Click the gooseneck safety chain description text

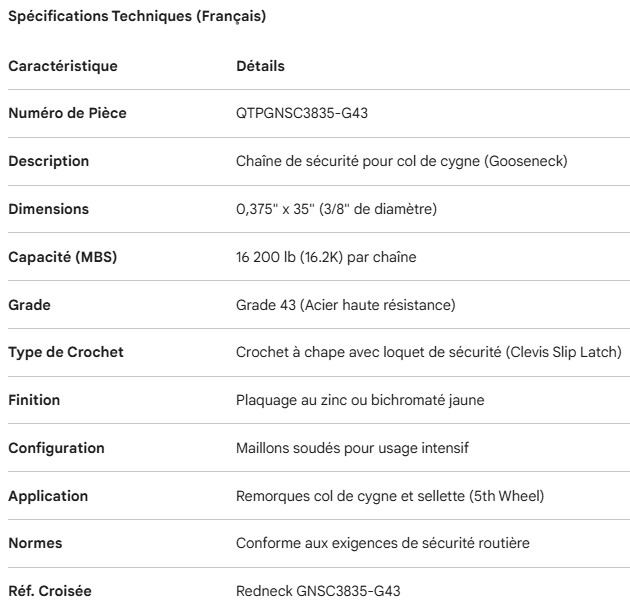[x=402, y=161]
